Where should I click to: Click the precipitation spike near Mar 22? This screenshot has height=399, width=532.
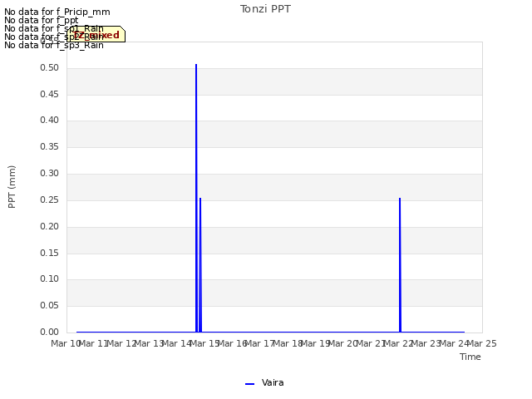click(x=400, y=264)
